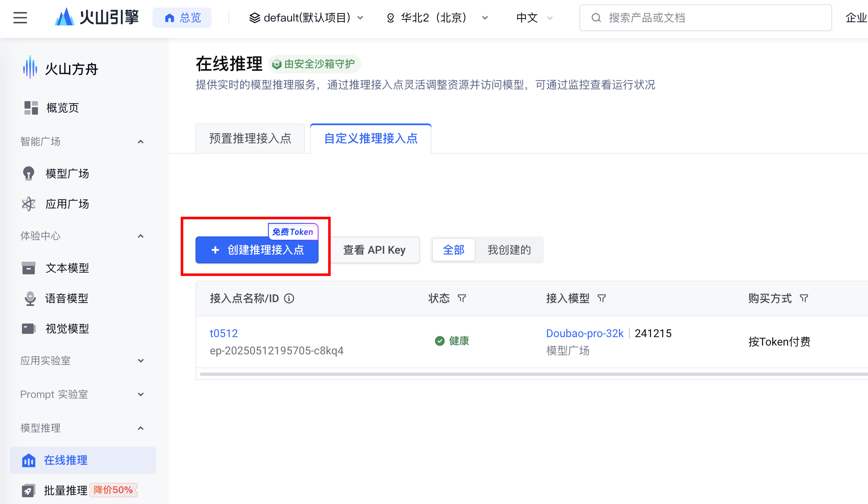
Task: Click the 火山引擎 logo
Action: [96, 17]
